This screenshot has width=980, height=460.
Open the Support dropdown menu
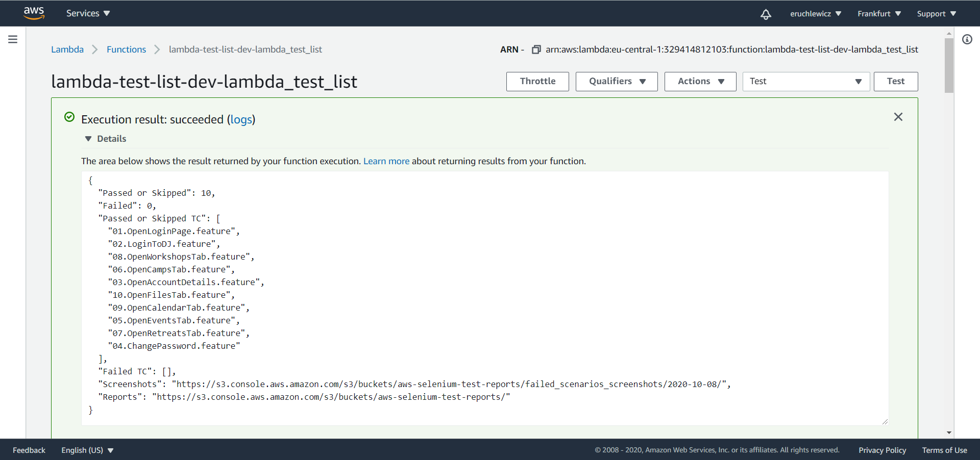936,14
